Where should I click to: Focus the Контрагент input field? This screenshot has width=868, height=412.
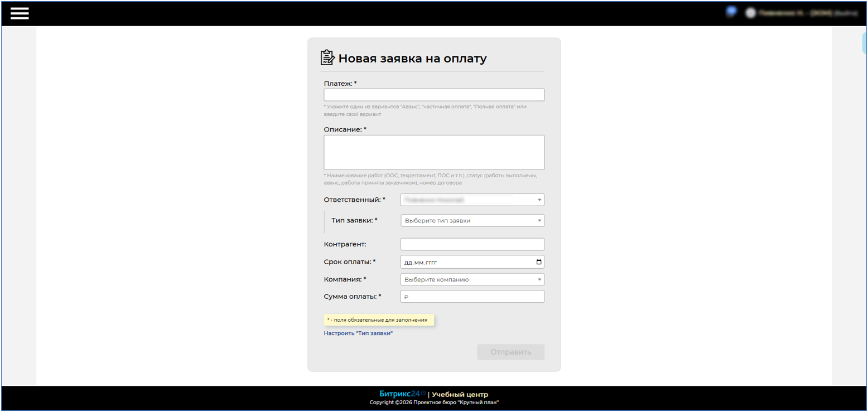pos(472,244)
